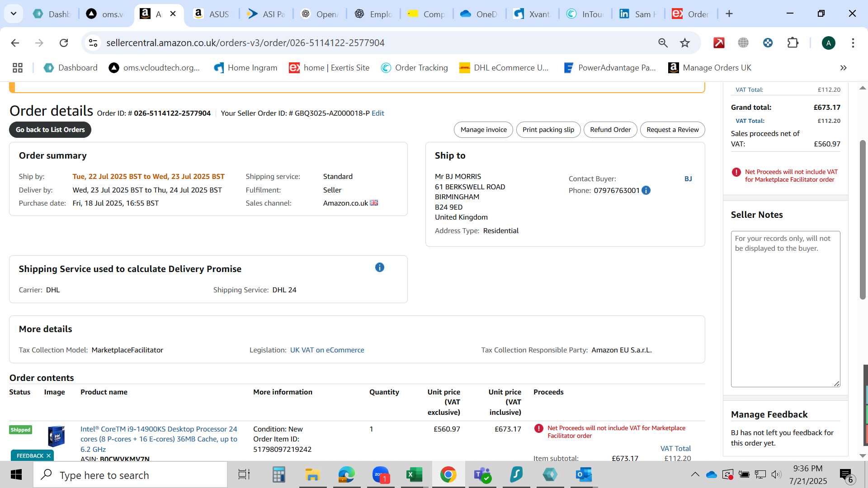
Task: Switch to the LinkedIn Sam tab
Action: [638, 14]
